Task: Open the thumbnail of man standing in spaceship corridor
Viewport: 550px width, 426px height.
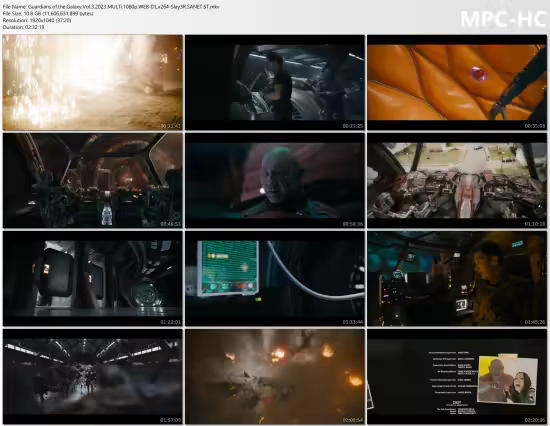Action: coord(275,82)
